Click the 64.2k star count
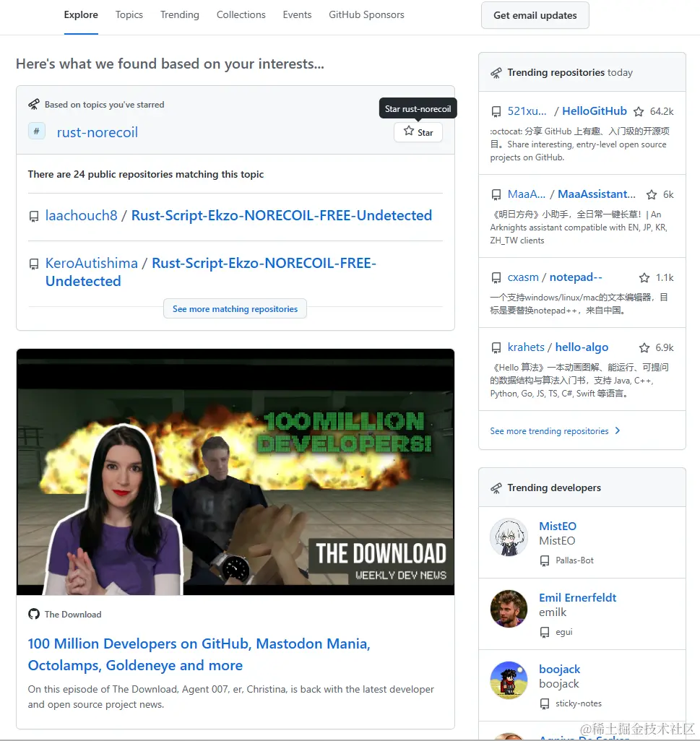Viewport: 700px width, 741px height. pyautogui.click(x=662, y=111)
